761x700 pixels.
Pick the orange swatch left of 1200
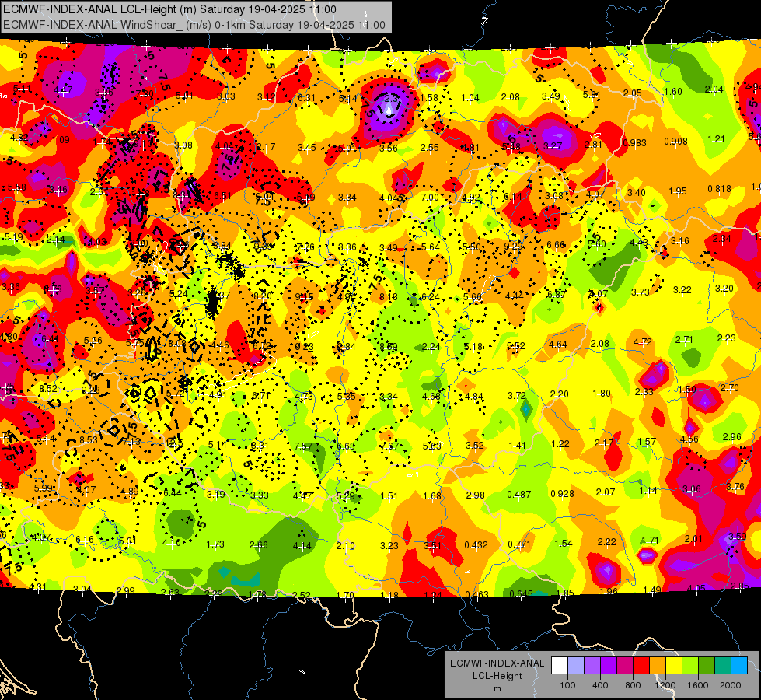[658, 666]
